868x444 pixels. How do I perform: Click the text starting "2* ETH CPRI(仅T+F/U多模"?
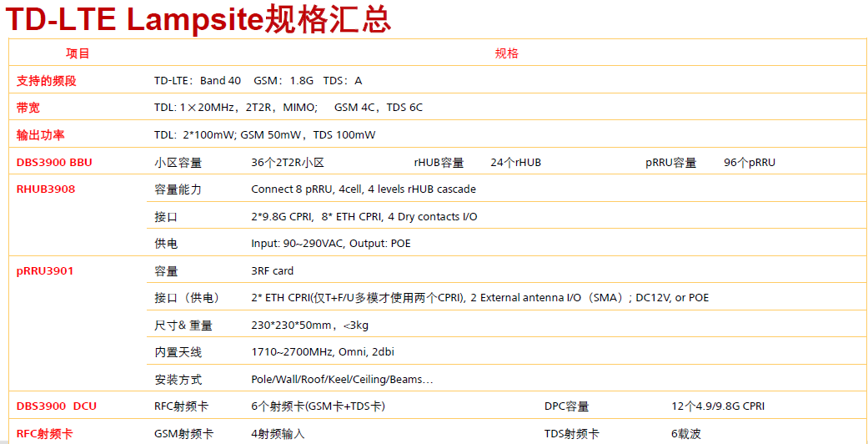[x=480, y=298]
